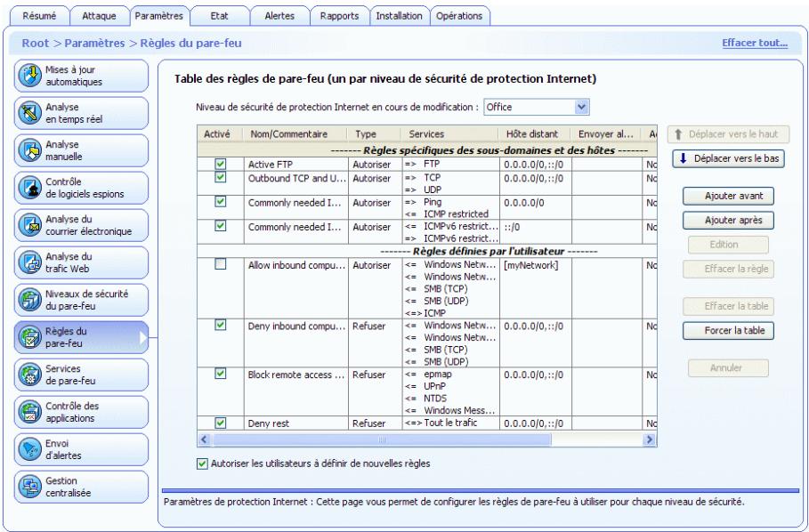The image size is (809, 532).
Task: Click the Règles du pare-feu icon
Action: tap(30, 337)
